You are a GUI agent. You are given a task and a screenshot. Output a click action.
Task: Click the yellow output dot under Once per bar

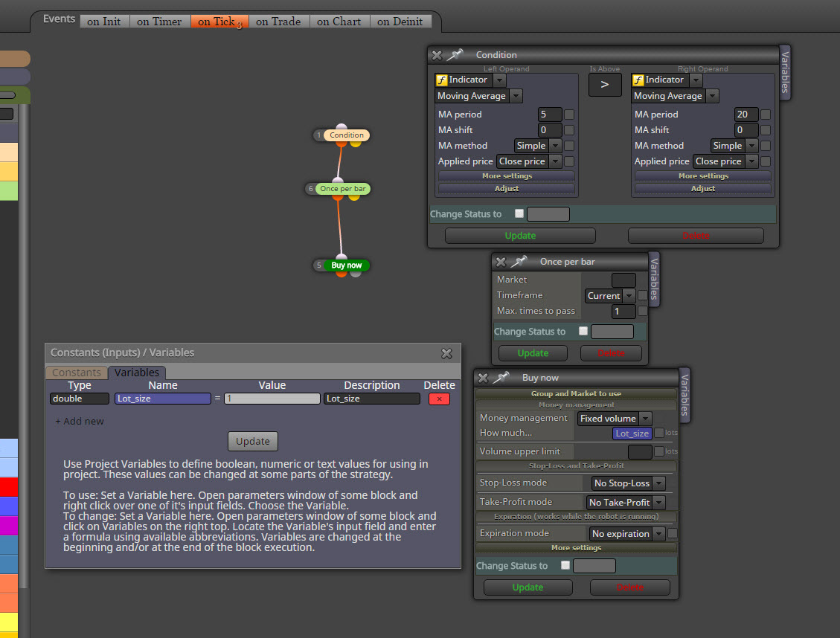coord(353,198)
